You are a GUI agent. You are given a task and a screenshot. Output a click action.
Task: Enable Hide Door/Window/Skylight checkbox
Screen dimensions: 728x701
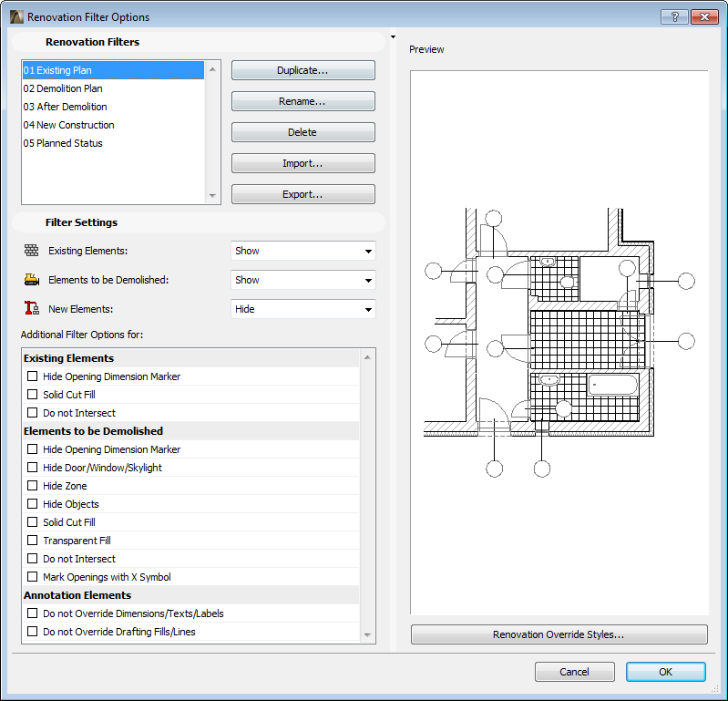33,468
